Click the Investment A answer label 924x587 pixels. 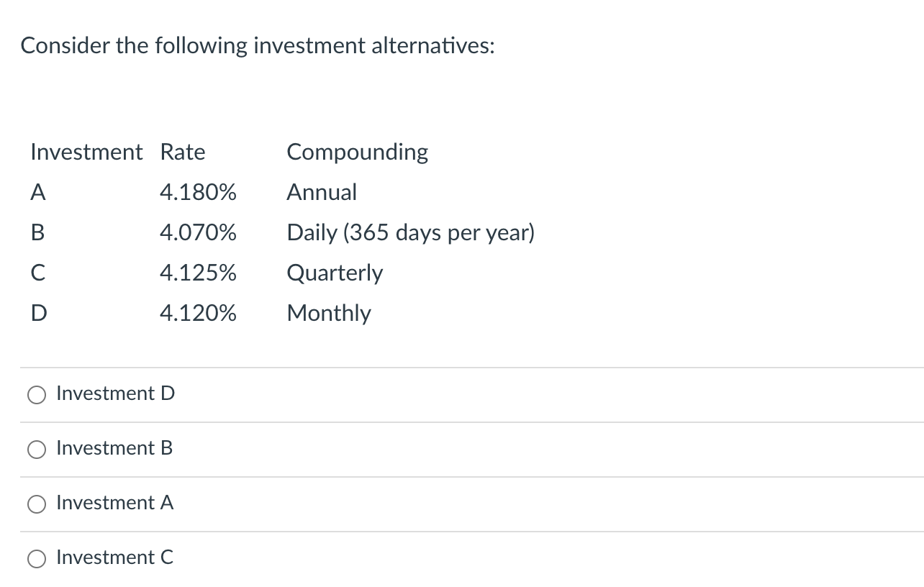click(x=115, y=503)
